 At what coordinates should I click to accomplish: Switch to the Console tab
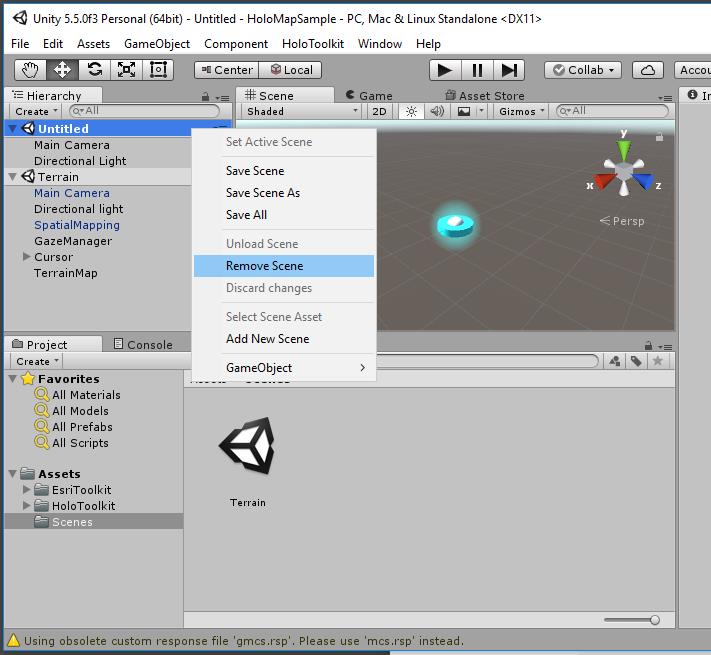pyautogui.click(x=143, y=344)
